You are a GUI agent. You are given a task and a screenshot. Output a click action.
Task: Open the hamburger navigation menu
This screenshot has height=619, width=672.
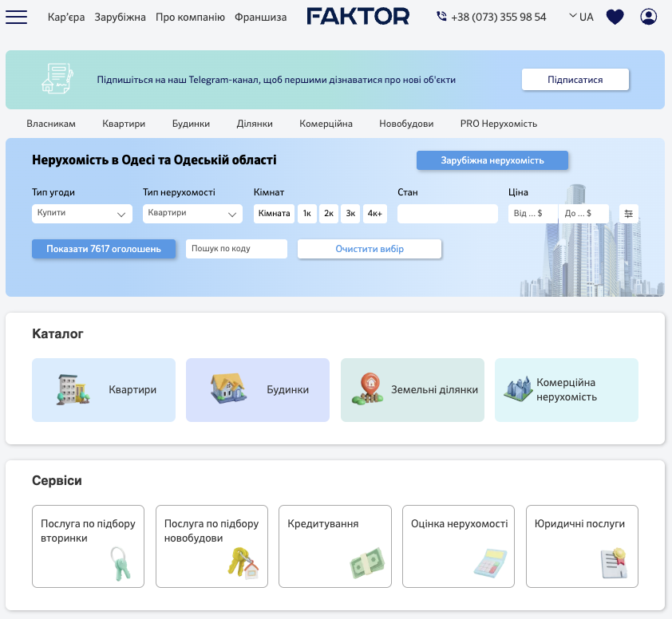point(16,17)
